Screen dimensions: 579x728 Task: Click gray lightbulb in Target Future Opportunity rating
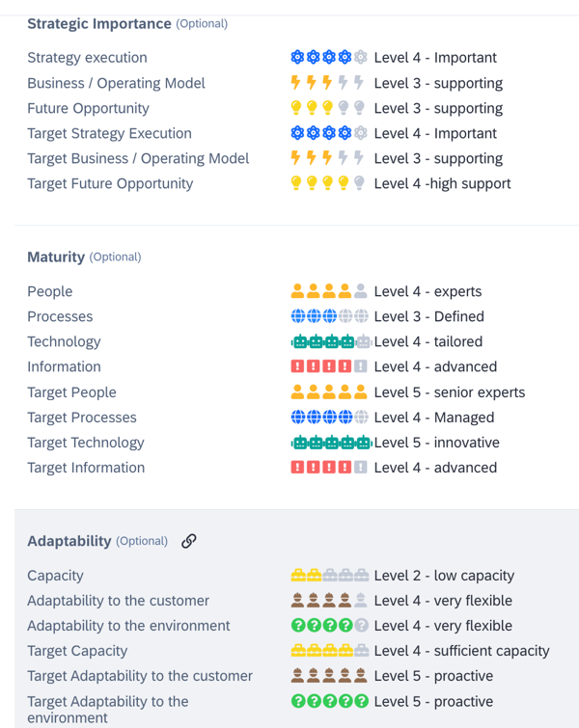click(361, 183)
